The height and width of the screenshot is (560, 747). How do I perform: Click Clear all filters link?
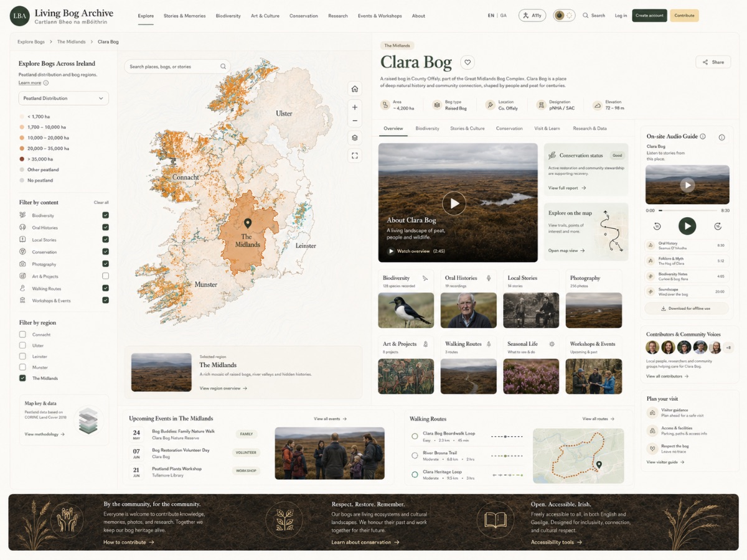point(101,202)
